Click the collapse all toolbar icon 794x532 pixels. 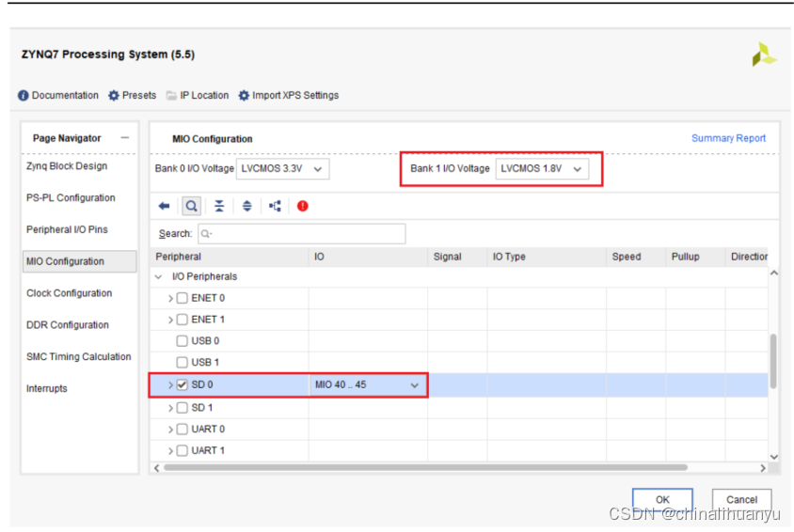tap(219, 206)
